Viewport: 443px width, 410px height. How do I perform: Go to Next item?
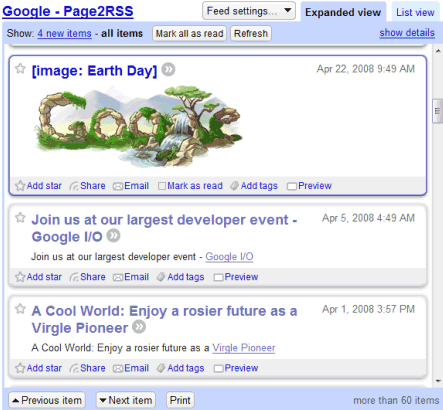(x=126, y=400)
